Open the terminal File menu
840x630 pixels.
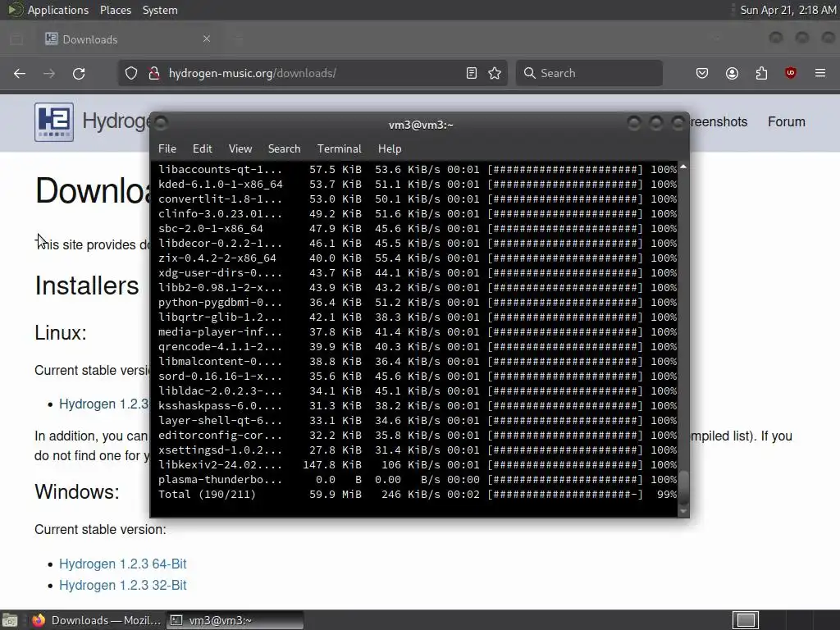point(167,149)
